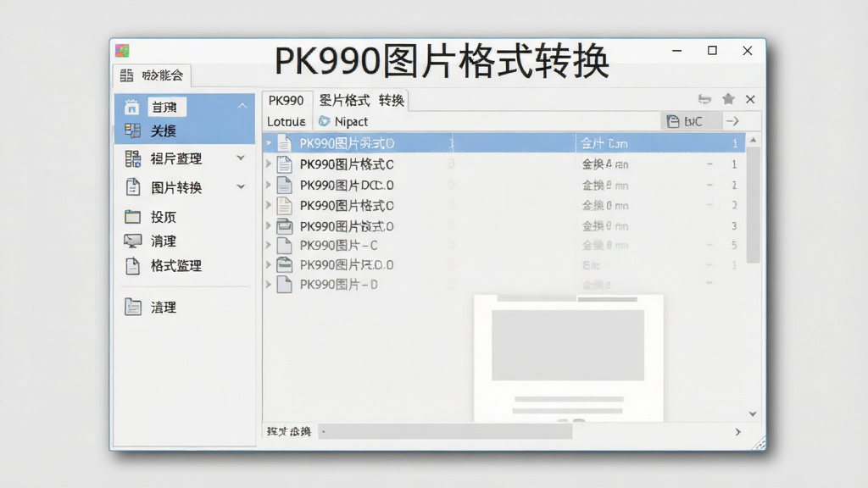Select the PK990图片 - D list row
The width and height of the screenshot is (868, 488).
[x=504, y=285]
